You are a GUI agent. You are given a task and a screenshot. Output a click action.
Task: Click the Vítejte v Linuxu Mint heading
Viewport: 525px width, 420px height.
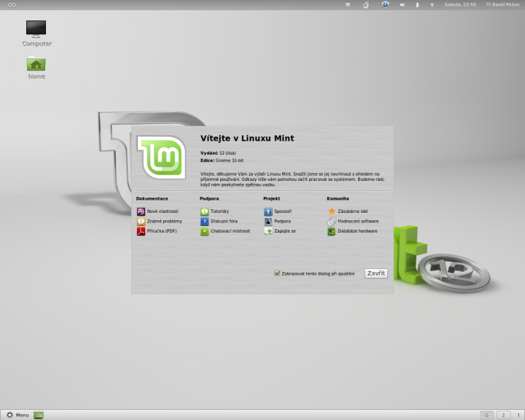pyautogui.click(x=247, y=139)
